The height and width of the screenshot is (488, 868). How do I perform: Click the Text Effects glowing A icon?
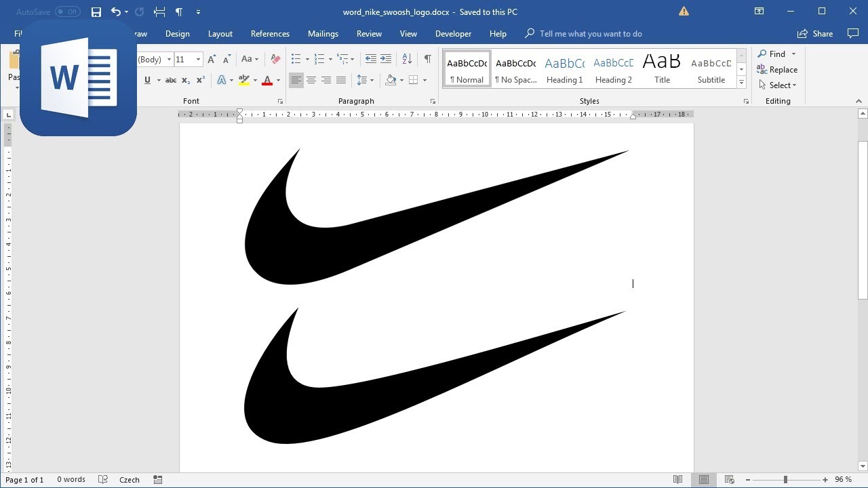pos(222,80)
